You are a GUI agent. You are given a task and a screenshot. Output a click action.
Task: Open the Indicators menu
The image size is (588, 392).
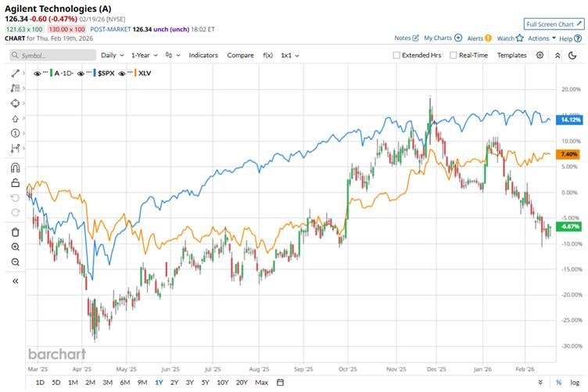click(203, 56)
